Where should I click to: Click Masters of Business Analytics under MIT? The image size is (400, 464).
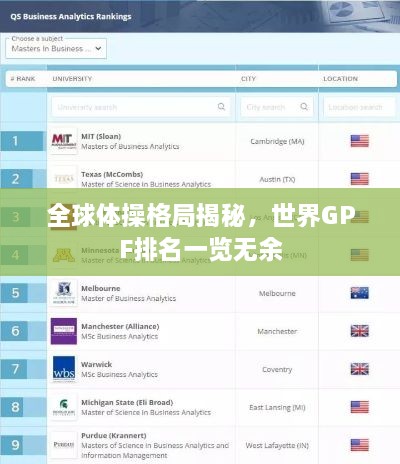[x=130, y=146]
